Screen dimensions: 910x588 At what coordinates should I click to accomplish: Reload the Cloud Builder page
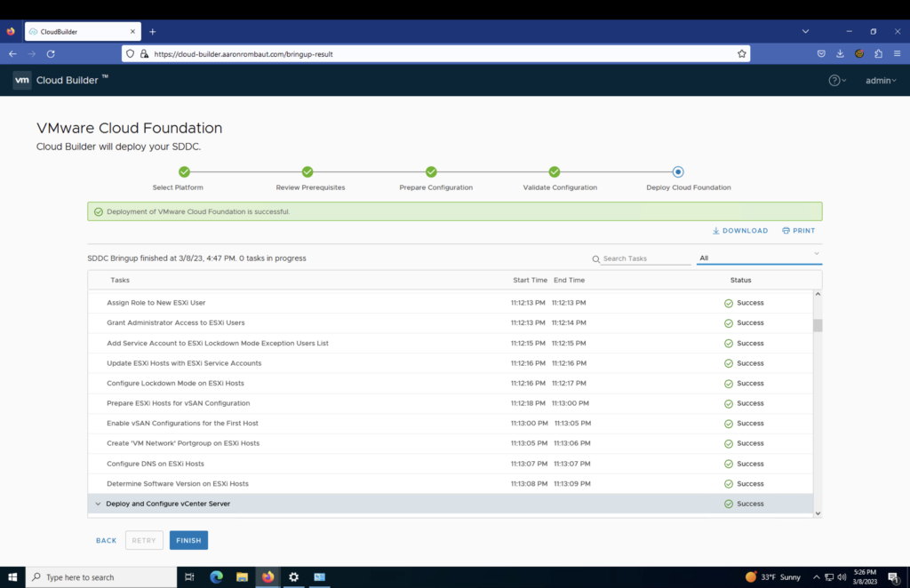(51, 53)
